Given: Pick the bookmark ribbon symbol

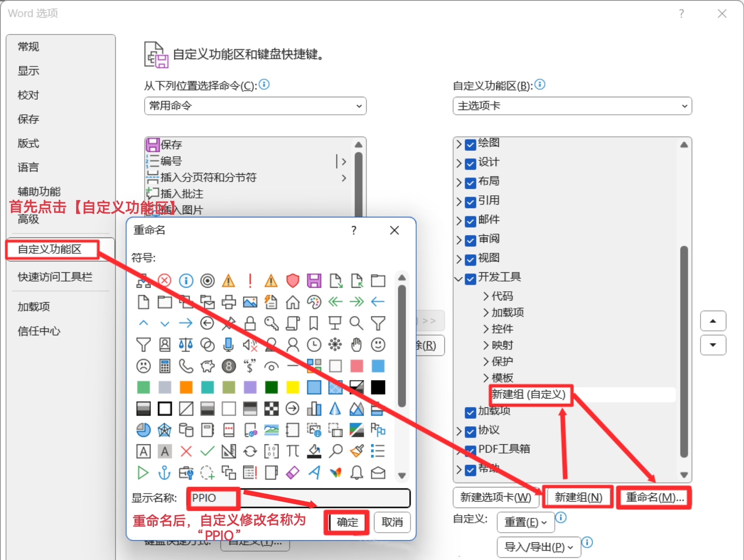Looking at the screenshot, I should tap(314, 323).
